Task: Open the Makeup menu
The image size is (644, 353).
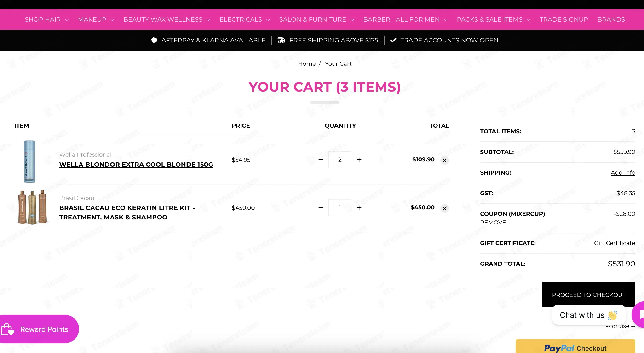Action: pos(92,19)
